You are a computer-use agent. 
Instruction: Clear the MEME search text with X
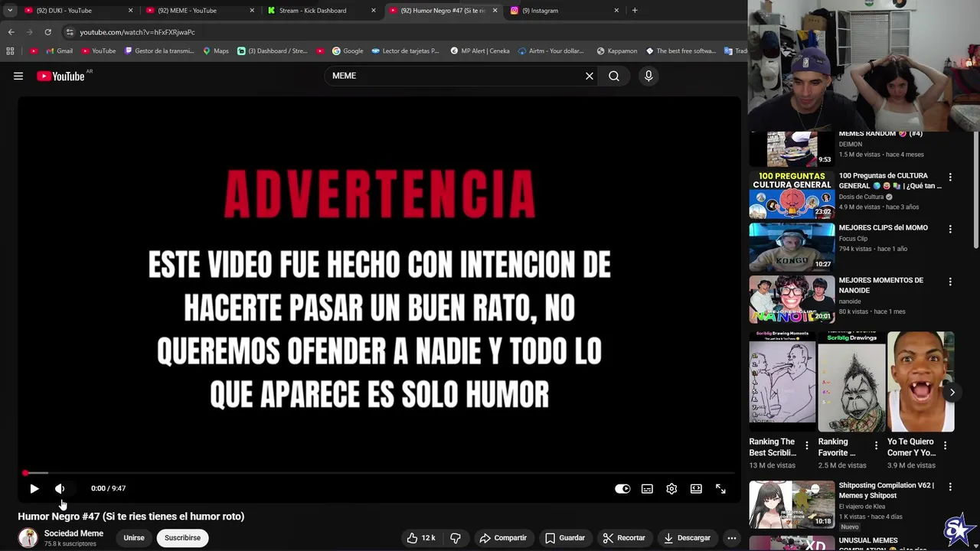click(x=590, y=76)
